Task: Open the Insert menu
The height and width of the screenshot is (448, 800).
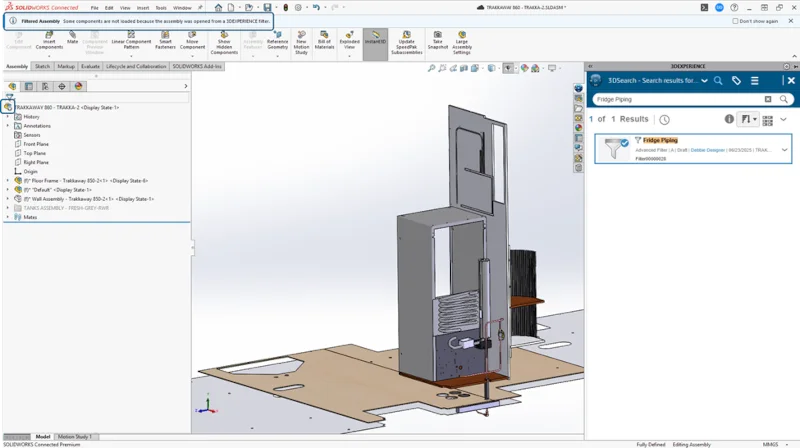Action: 143,7
